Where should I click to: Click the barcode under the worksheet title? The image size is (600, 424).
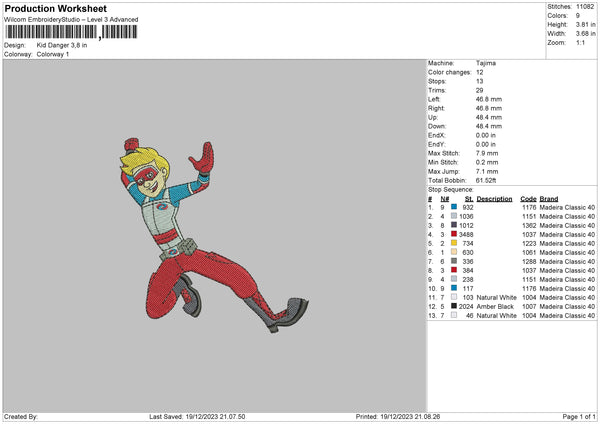point(71,32)
